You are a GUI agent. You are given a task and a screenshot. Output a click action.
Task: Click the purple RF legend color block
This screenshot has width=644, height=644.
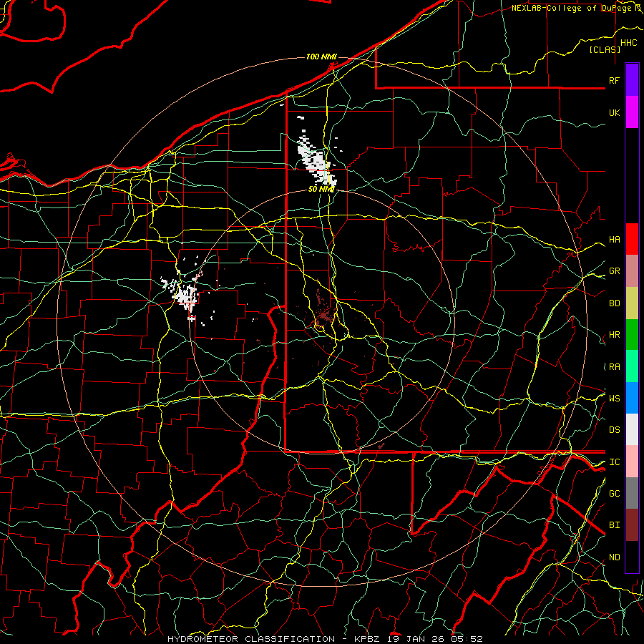(632, 79)
